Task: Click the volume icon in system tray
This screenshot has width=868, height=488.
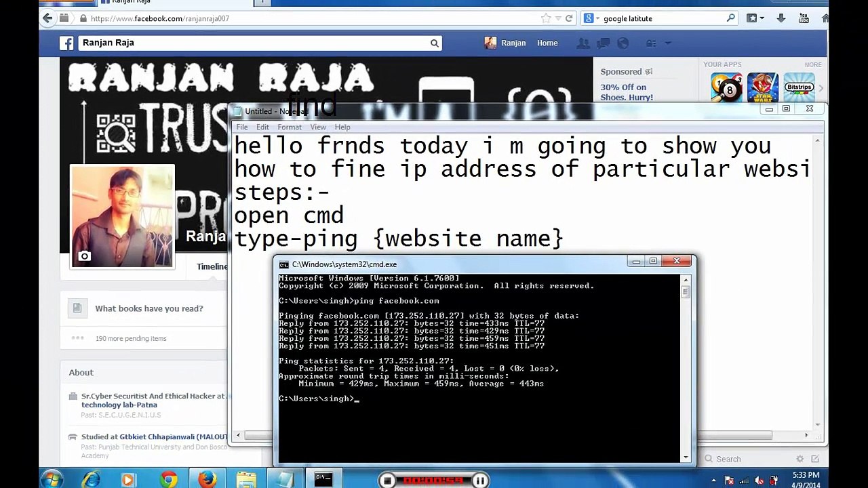Action: pos(759,481)
